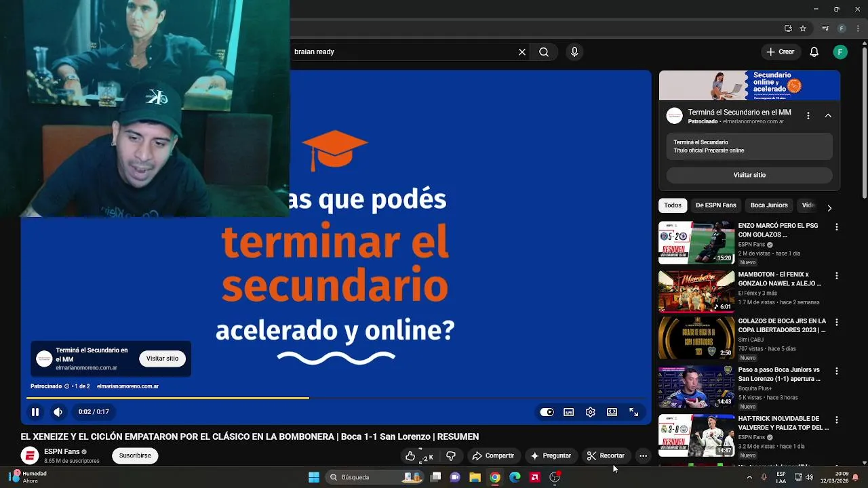
Task: Open options for HAT-TRICK INOLVIDABLE DE VALVERDE video
Action: (x=836, y=420)
